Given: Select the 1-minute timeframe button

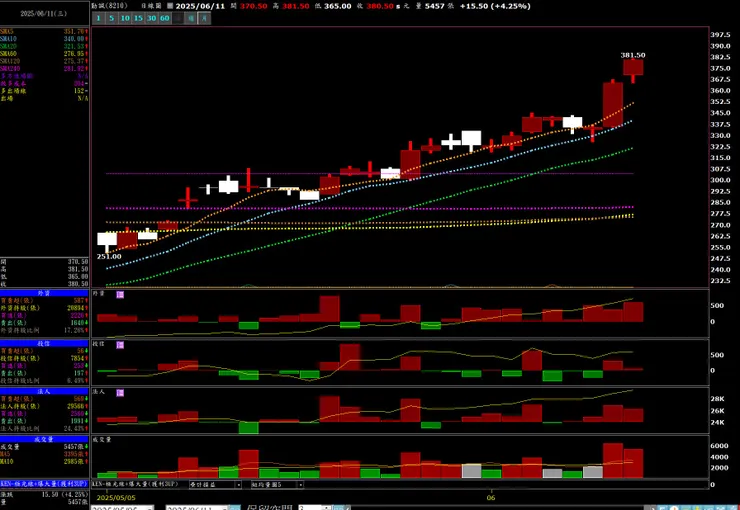Looking at the screenshot, I should pyautogui.click(x=98, y=18).
